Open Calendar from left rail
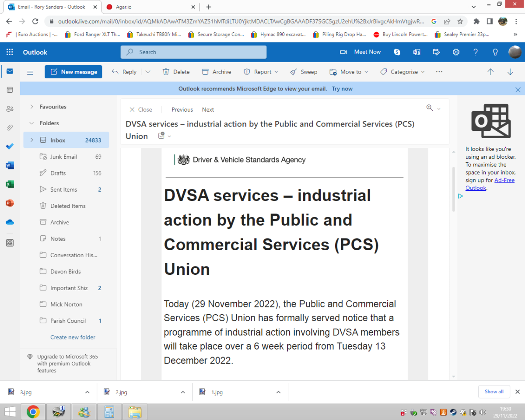The image size is (525, 420). [x=10, y=90]
